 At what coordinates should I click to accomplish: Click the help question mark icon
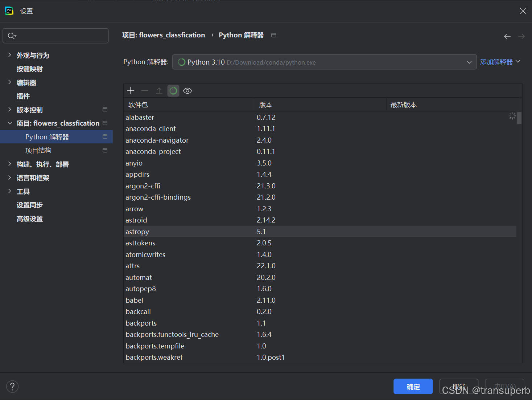click(12, 386)
